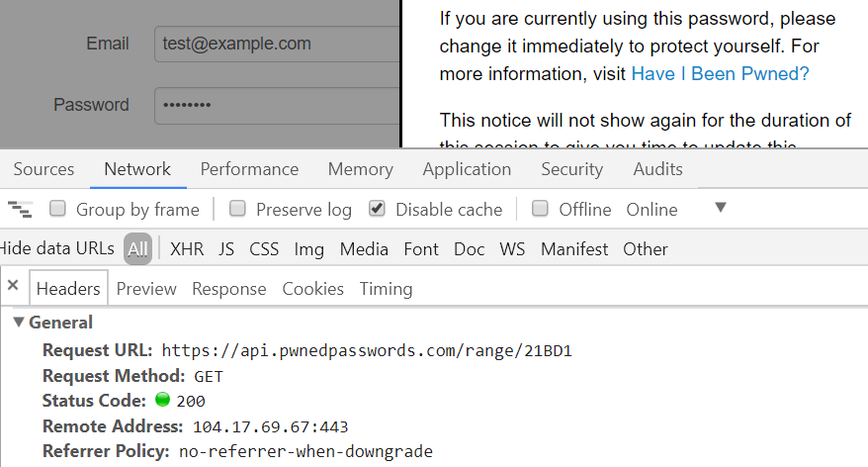Select the Request URL value text
The image size is (868, 467).
[x=367, y=350]
